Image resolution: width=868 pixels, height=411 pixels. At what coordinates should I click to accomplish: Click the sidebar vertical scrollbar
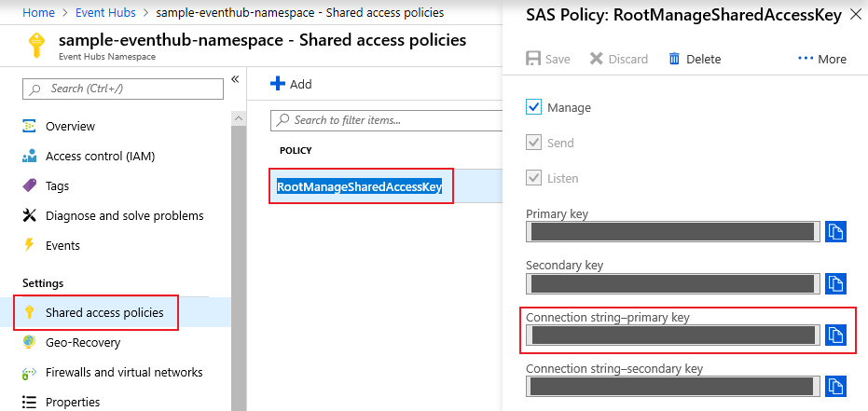click(239, 267)
